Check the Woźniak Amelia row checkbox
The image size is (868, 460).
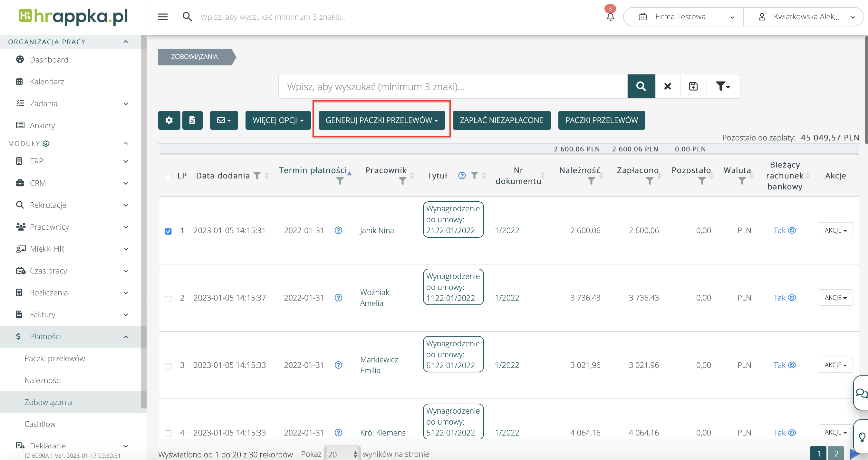(x=168, y=299)
